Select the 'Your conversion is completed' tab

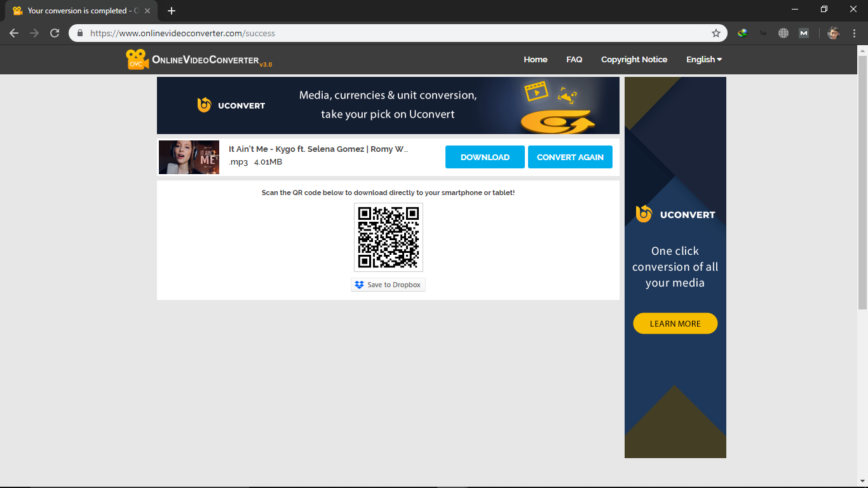81,11
